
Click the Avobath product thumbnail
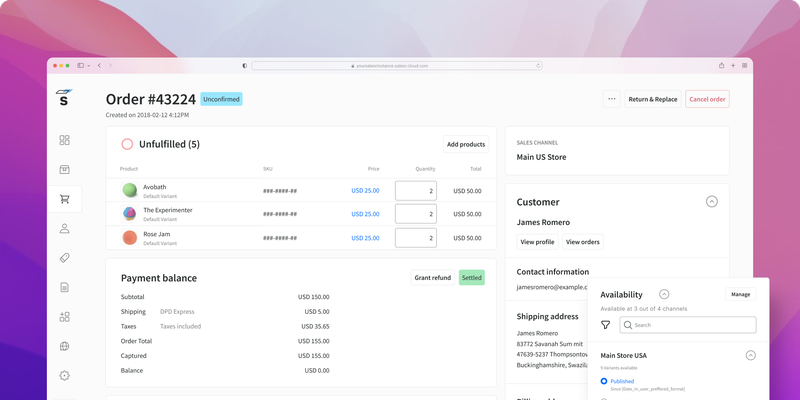(130, 190)
